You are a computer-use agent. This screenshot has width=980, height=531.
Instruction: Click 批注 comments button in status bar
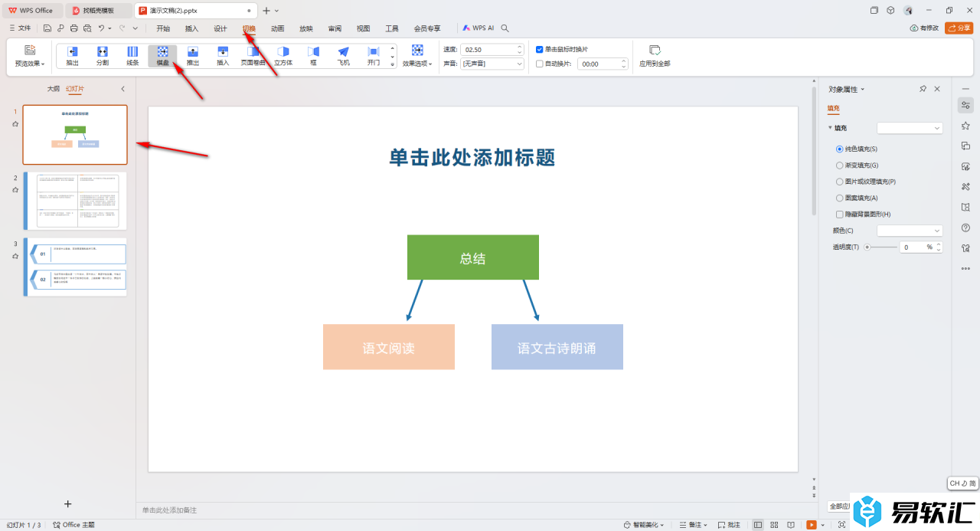point(730,525)
